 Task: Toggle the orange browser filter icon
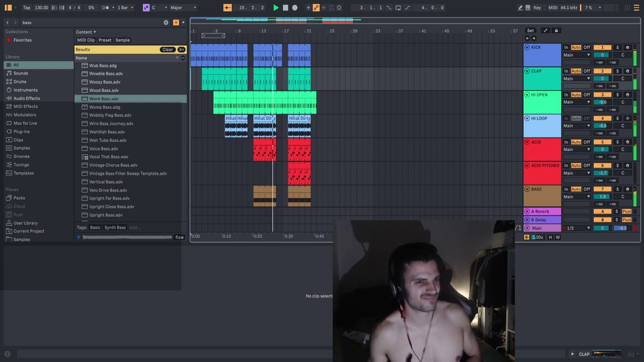click(x=176, y=22)
